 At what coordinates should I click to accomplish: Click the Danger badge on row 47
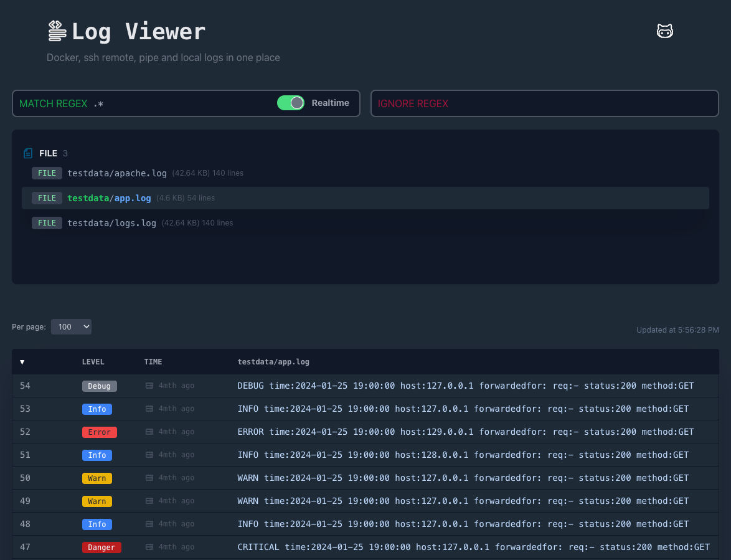pos(101,547)
